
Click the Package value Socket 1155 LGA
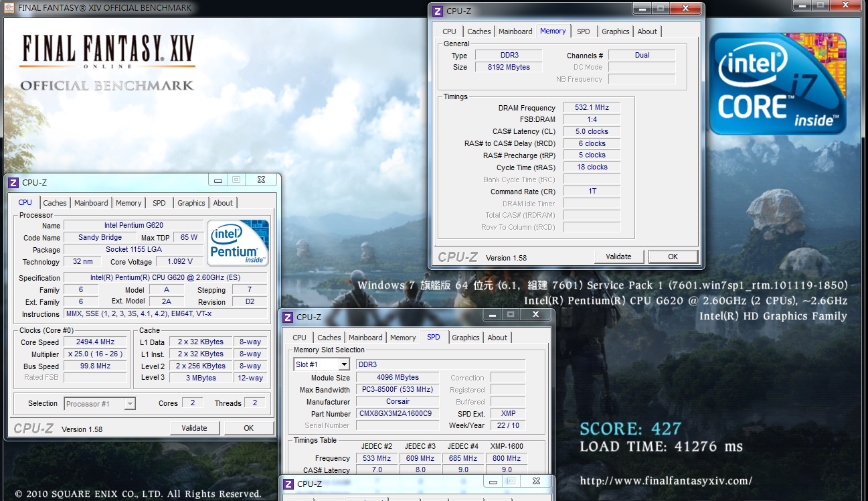(x=134, y=250)
